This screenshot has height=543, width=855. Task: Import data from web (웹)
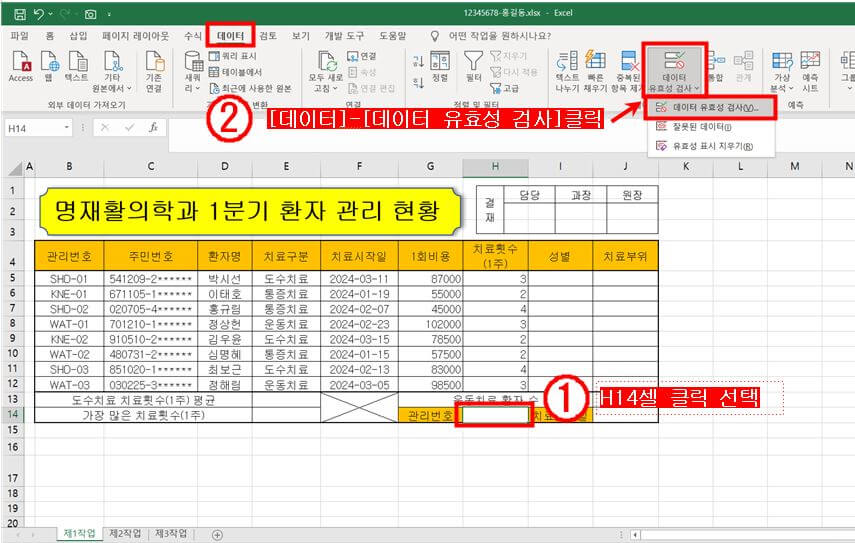click(x=49, y=67)
